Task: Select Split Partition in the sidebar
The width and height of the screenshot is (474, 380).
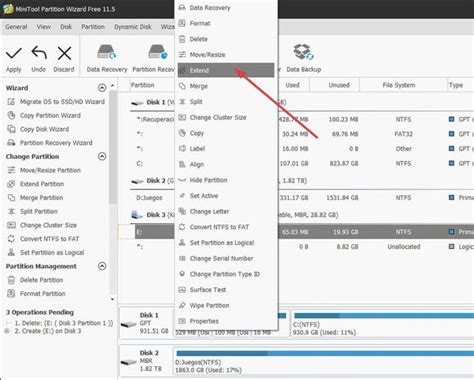Action: tap(32, 211)
